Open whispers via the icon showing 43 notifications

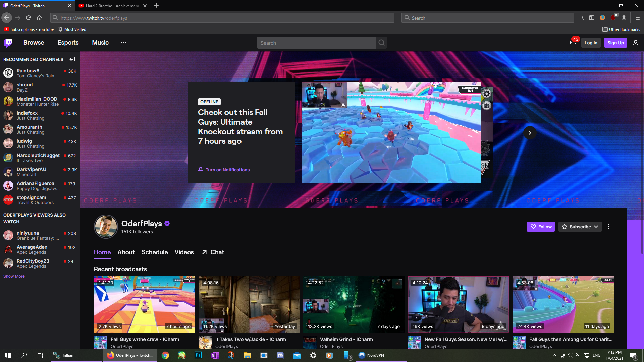573,43
